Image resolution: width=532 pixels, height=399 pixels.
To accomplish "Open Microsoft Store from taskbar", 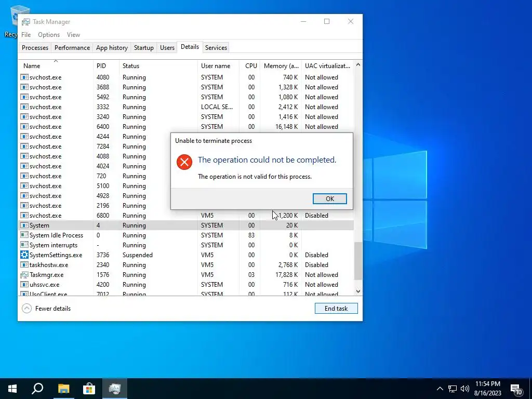I will click(x=89, y=389).
